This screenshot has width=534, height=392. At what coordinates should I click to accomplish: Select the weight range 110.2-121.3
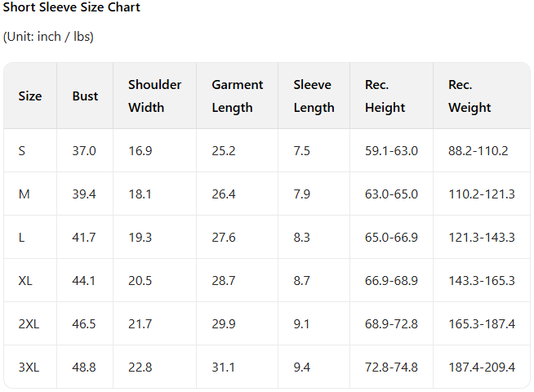(x=482, y=194)
